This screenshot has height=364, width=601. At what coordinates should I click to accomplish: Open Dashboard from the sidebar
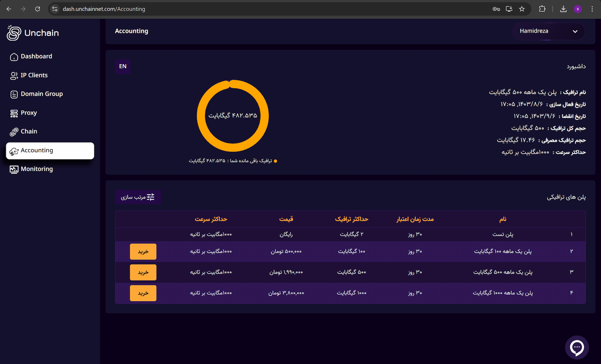pyautogui.click(x=36, y=56)
